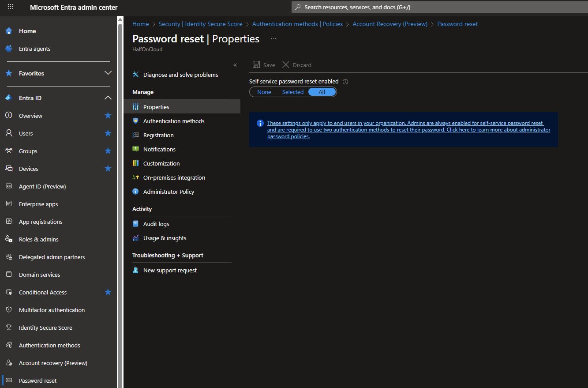
Task: Click the Audit logs icon
Action: [x=136, y=224]
